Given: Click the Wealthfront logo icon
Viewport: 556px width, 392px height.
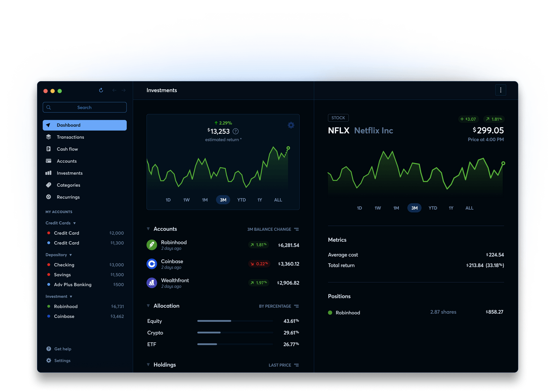Looking at the screenshot, I should 152,283.
